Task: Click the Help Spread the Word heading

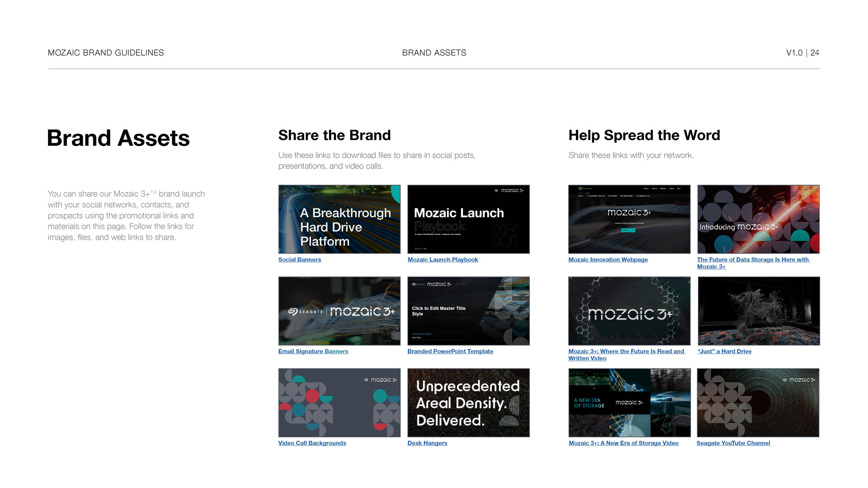Action: click(644, 135)
